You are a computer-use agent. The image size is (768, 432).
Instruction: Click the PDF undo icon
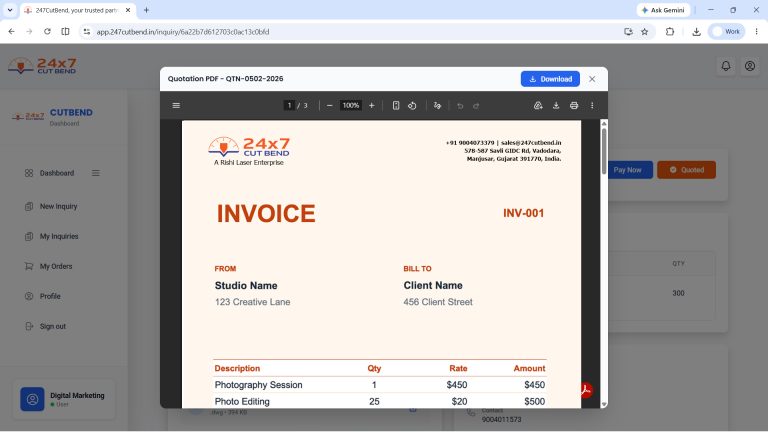460,105
